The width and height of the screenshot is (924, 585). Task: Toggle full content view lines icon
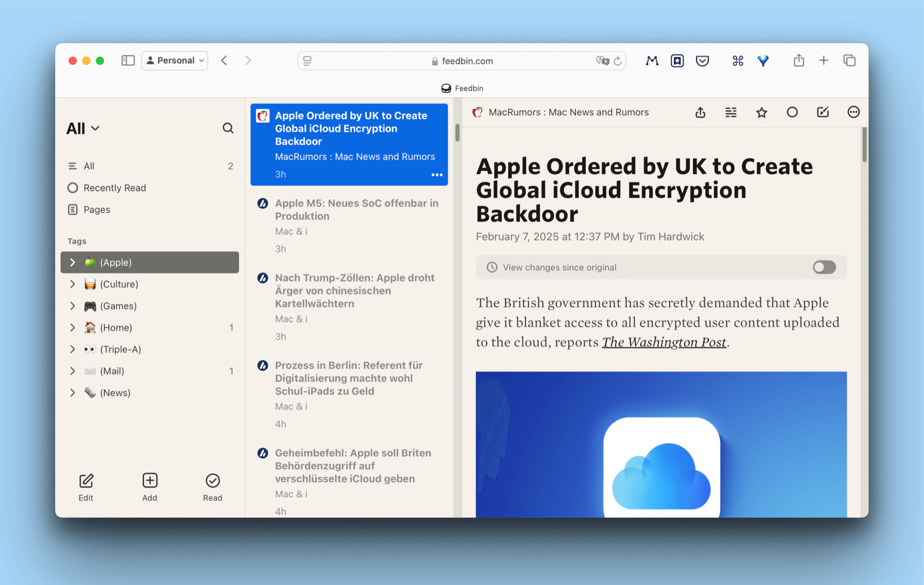(x=731, y=112)
